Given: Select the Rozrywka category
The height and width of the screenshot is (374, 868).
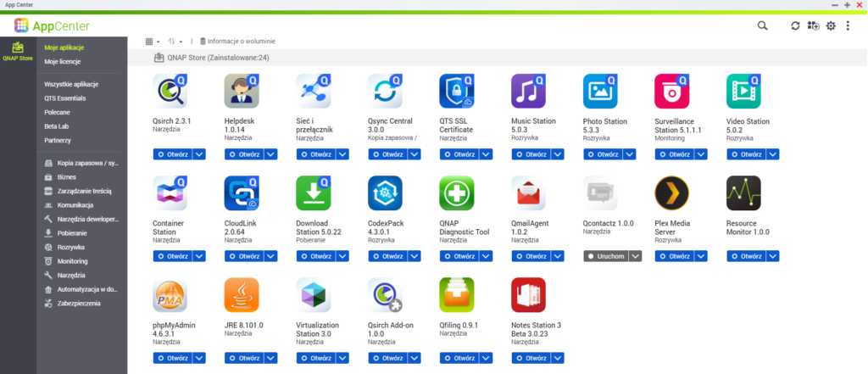Looking at the screenshot, I should tap(70, 247).
